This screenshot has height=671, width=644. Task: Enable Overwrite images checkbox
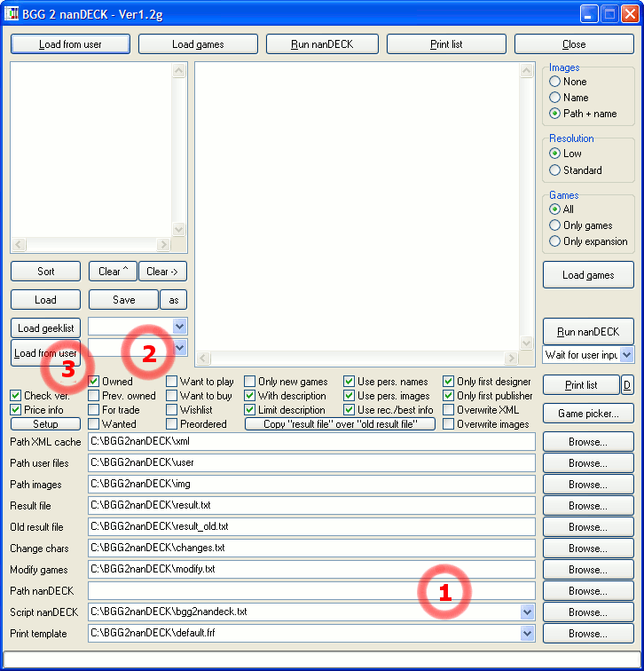(x=448, y=423)
